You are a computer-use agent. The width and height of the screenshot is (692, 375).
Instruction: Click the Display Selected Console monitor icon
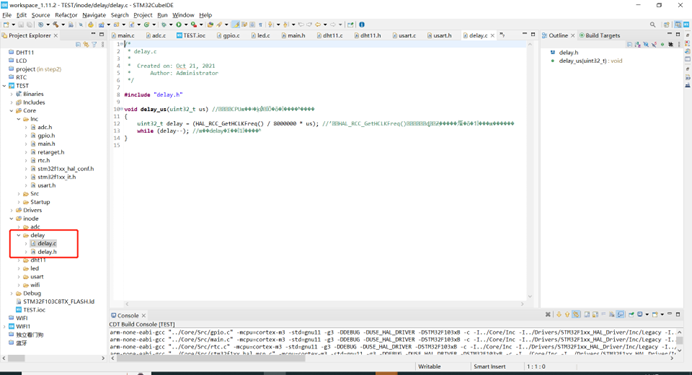point(639,315)
